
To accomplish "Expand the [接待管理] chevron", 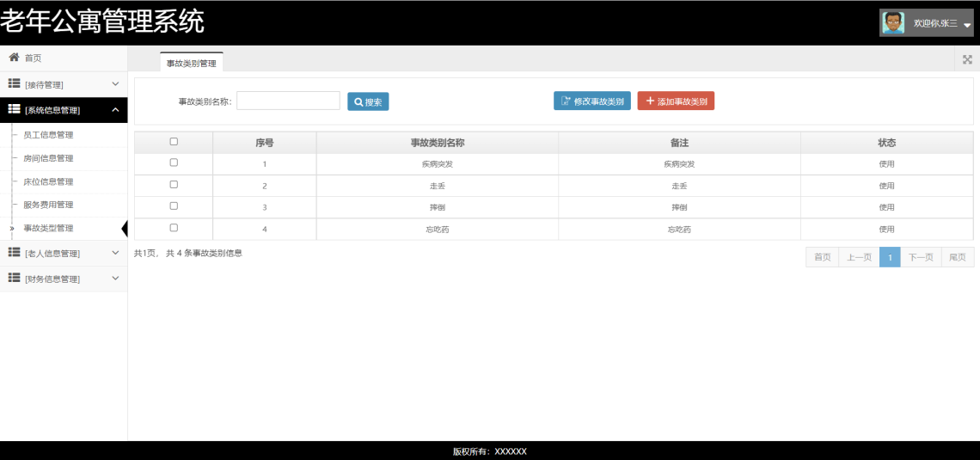I will pyautogui.click(x=115, y=83).
